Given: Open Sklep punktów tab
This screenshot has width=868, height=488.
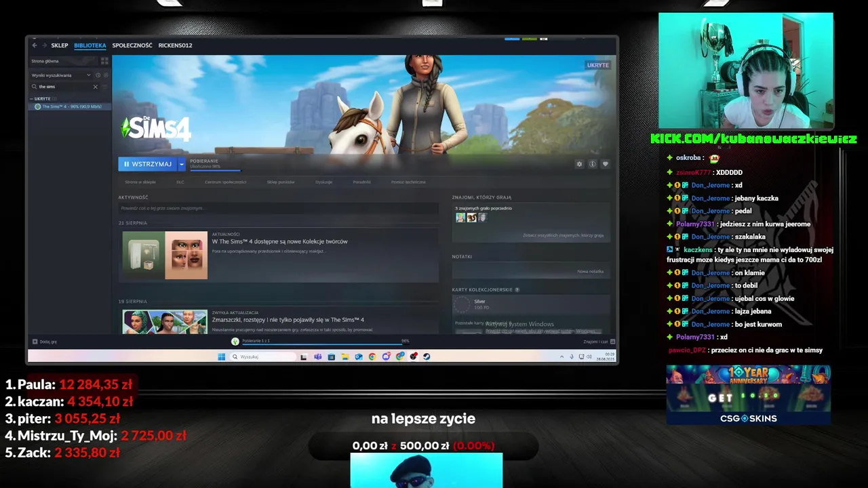Looking at the screenshot, I should [x=281, y=182].
